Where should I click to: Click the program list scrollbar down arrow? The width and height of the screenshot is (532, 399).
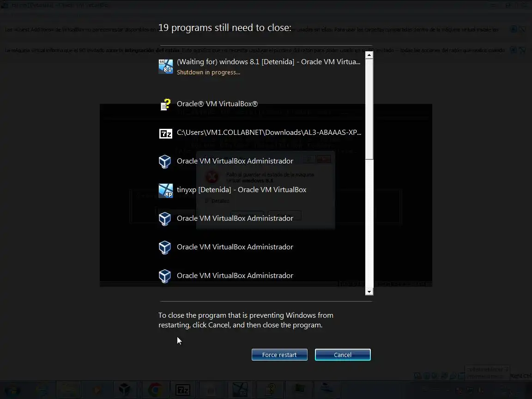click(369, 291)
